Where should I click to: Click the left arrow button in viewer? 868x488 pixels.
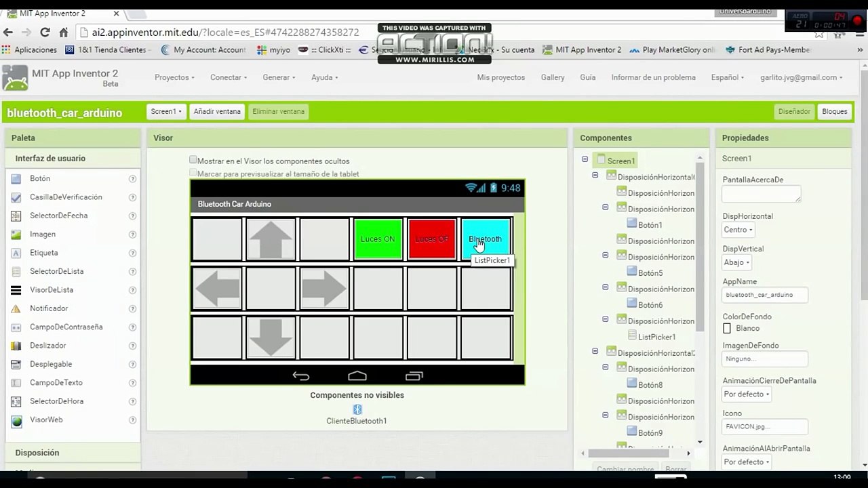pos(217,289)
